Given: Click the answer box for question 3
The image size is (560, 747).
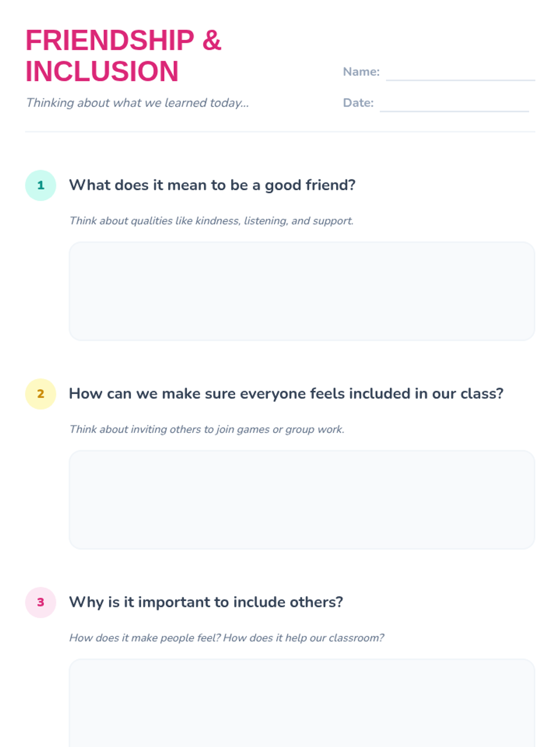Looking at the screenshot, I should 301,703.
